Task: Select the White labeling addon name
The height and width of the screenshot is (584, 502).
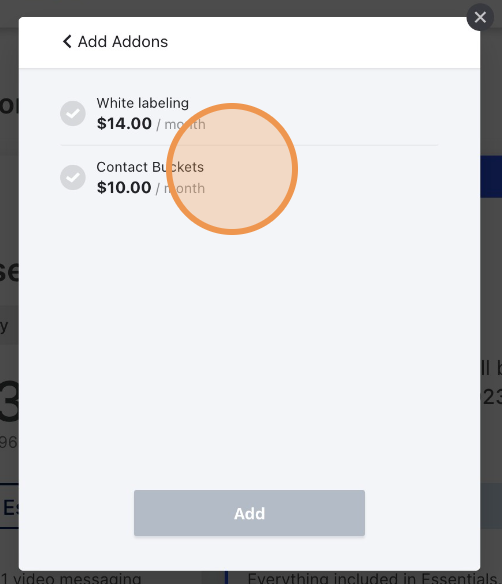Action: [x=143, y=103]
